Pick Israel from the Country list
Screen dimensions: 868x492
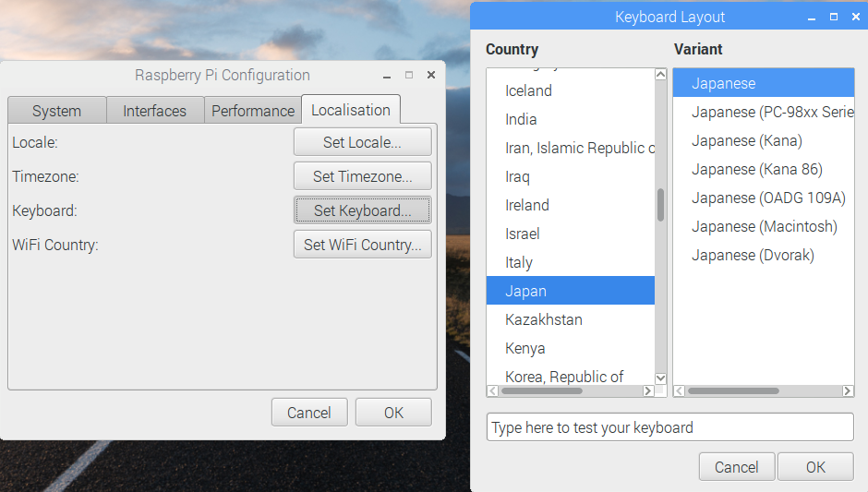click(570, 234)
